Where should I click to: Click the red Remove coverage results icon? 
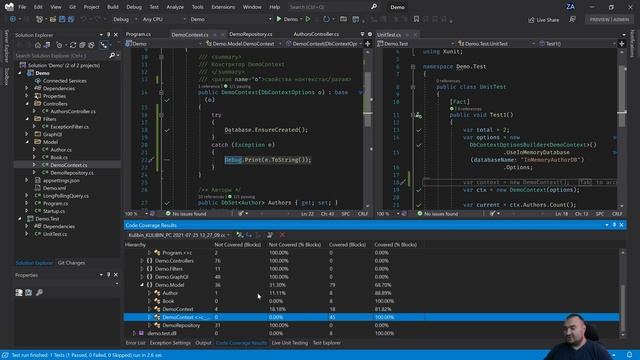click(282, 235)
